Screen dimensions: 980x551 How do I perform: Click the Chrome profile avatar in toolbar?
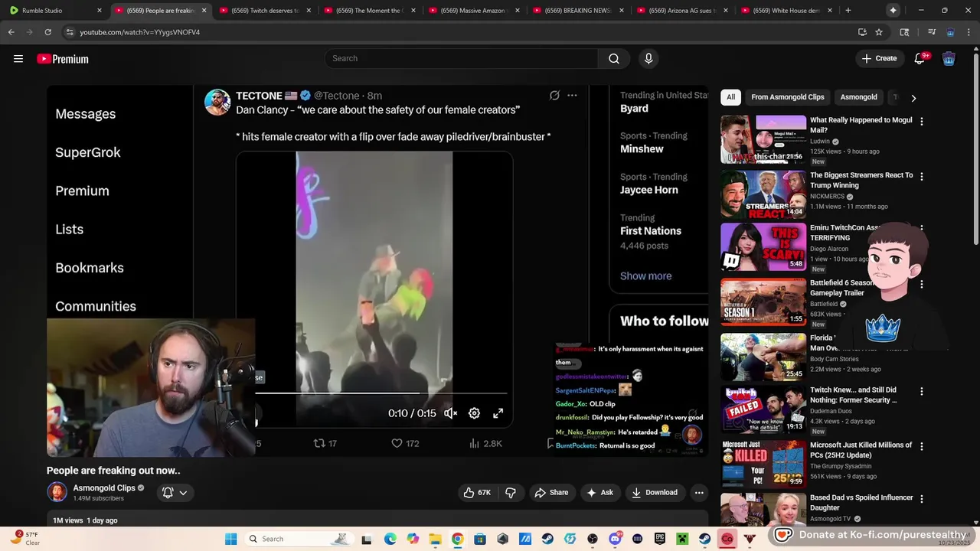pos(950,32)
